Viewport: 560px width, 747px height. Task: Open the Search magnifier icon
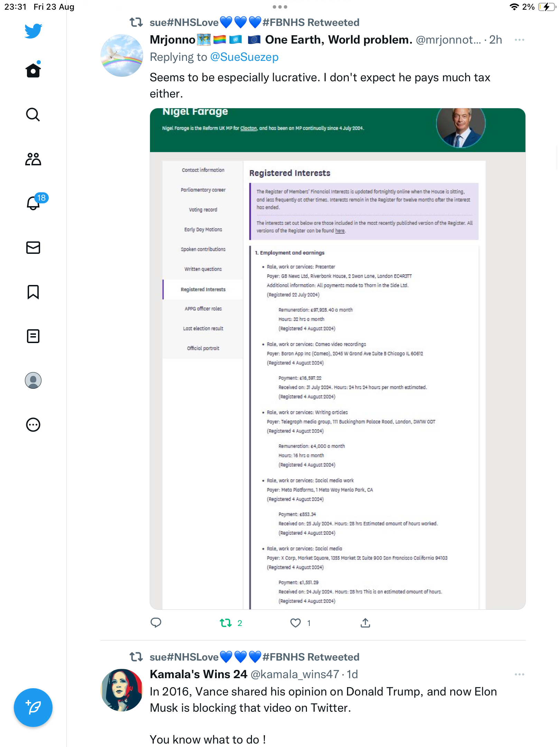pyautogui.click(x=33, y=114)
